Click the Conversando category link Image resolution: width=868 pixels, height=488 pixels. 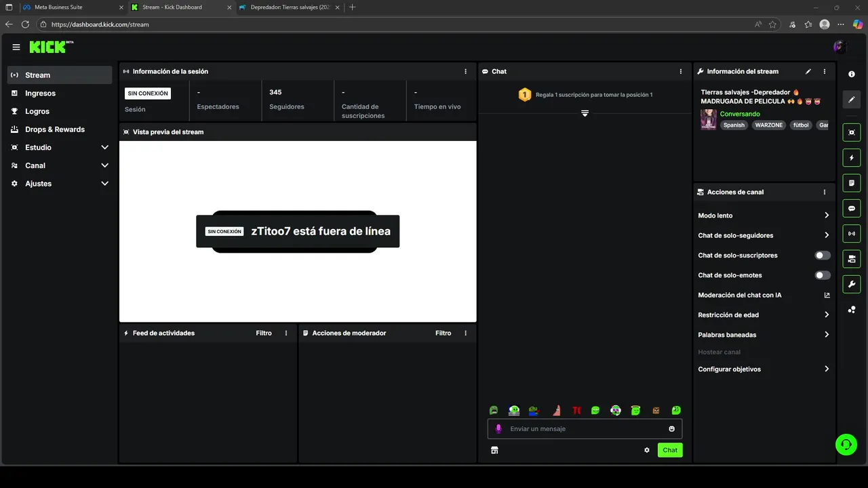[x=740, y=114]
